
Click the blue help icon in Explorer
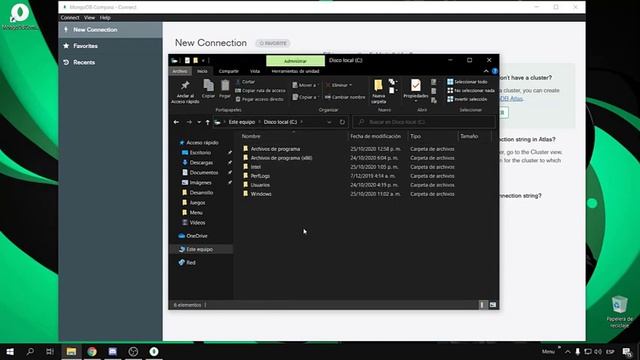[x=495, y=71]
